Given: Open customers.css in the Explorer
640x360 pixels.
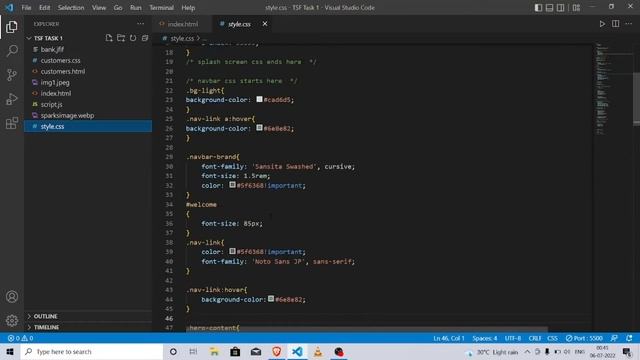Looking at the screenshot, I should (x=60, y=60).
